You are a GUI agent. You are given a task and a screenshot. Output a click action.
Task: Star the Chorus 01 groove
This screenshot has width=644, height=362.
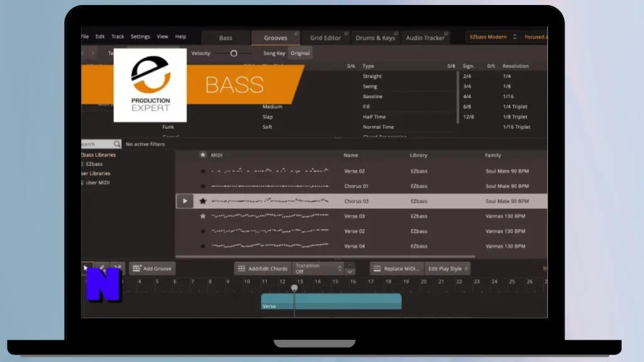click(203, 186)
